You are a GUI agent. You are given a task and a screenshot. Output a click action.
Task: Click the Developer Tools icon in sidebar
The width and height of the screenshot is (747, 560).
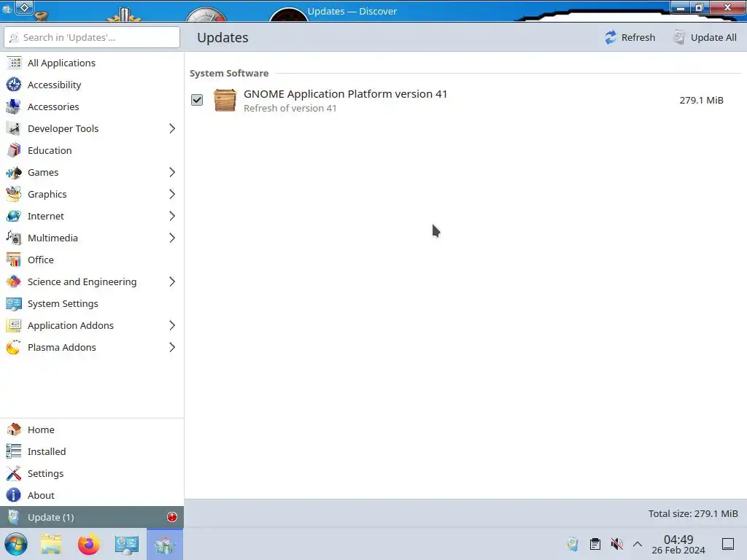point(14,128)
